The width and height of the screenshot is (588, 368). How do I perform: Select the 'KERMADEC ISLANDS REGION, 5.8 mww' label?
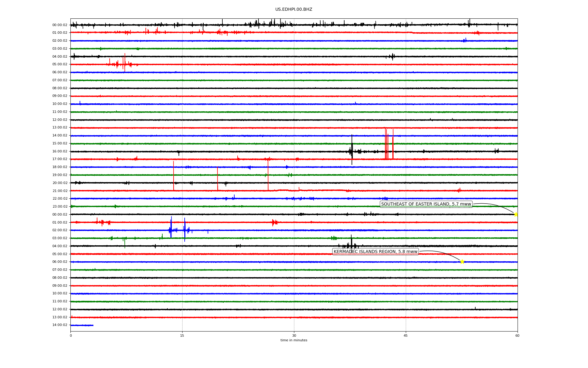click(x=375, y=252)
